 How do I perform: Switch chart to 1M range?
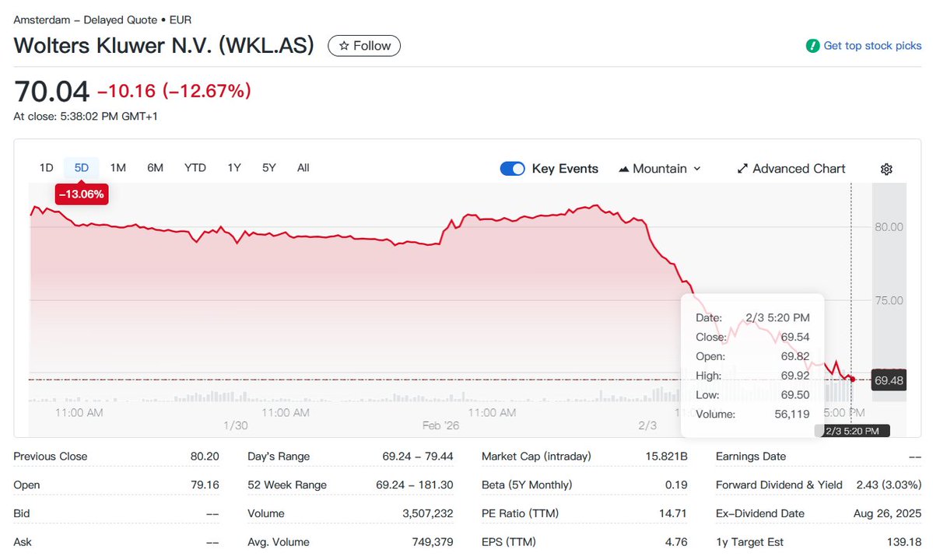[118, 167]
